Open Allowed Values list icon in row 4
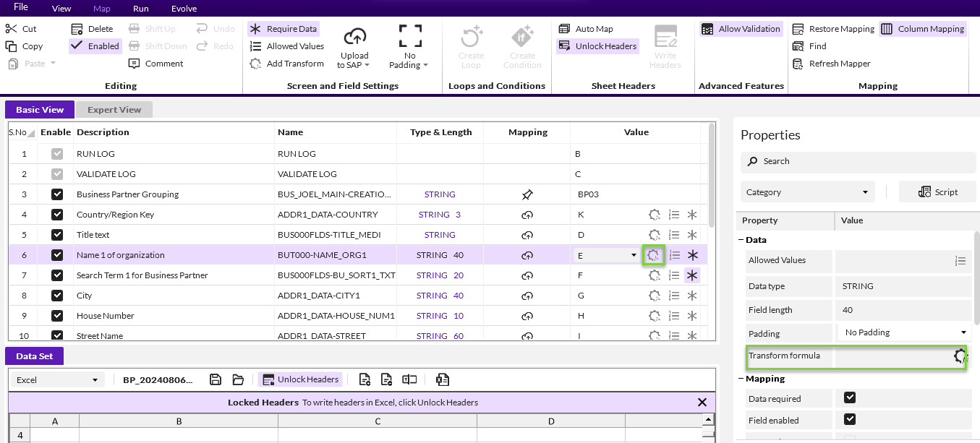 (x=674, y=215)
